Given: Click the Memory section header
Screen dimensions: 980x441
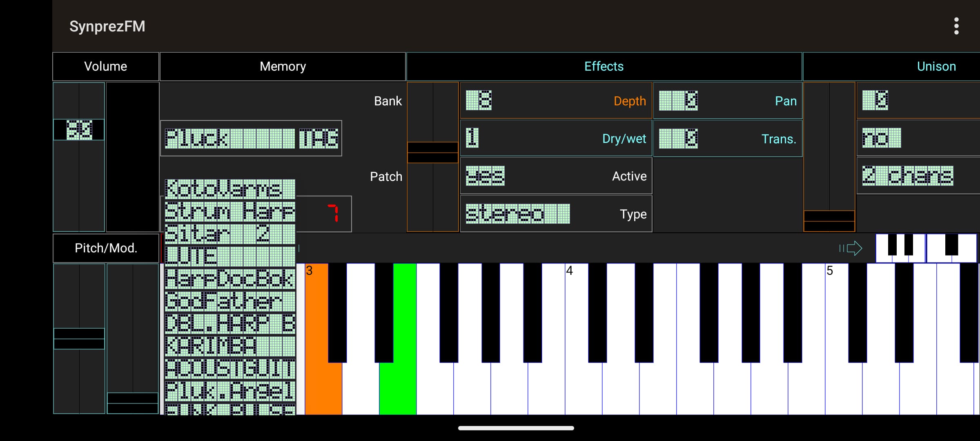Looking at the screenshot, I should [x=282, y=66].
